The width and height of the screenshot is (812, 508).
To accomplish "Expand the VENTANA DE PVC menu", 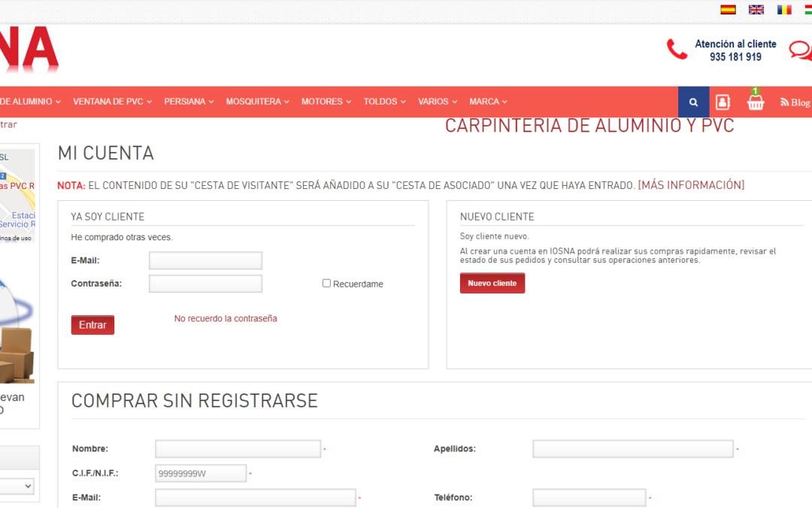I will pos(112,102).
